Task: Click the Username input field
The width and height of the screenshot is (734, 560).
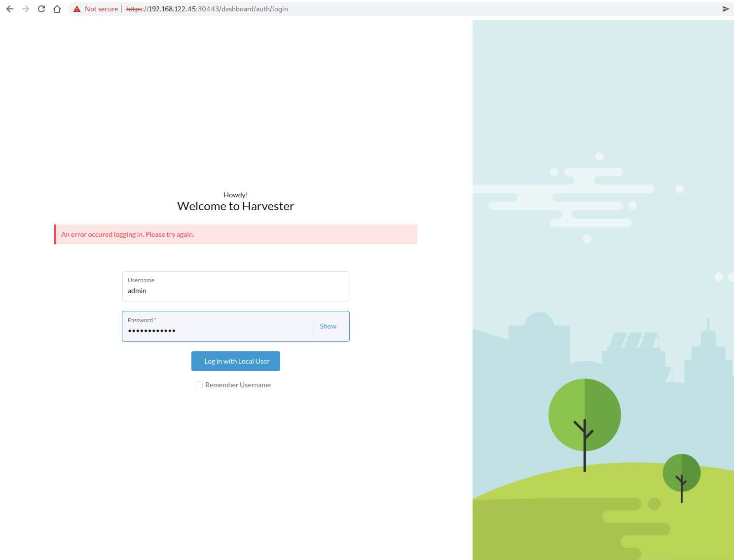Action: (x=236, y=286)
